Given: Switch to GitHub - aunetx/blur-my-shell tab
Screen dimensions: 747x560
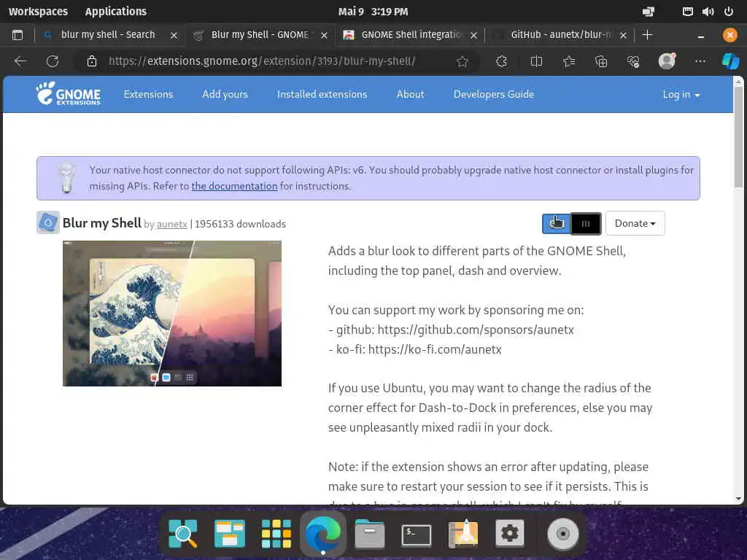Looking at the screenshot, I should [x=561, y=35].
